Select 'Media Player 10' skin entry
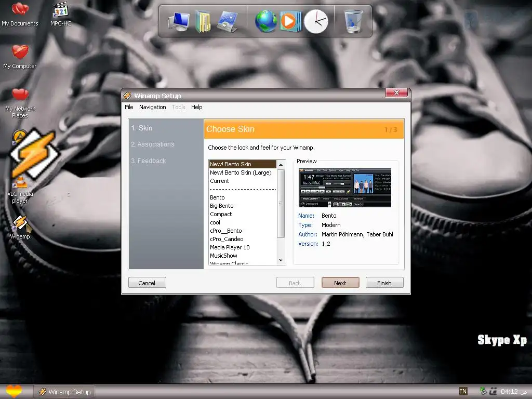 click(x=243, y=247)
